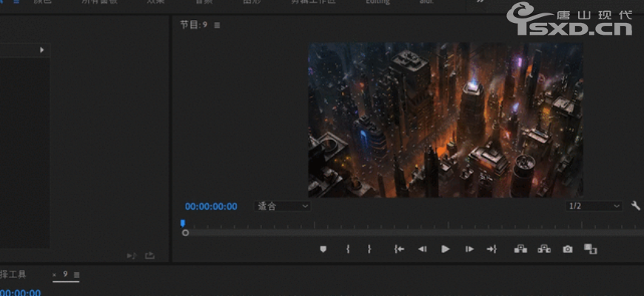Click the zoom scroll bar handle circle
The height and width of the screenshot is (296, 644).
[x=185, y=233]
